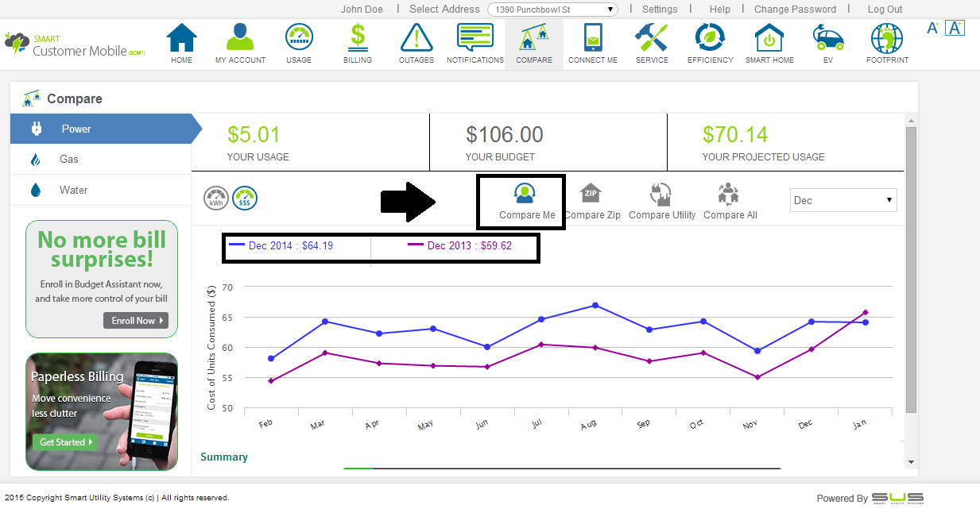
Task: Click the Enroll Now button
Action: (135, 321)
